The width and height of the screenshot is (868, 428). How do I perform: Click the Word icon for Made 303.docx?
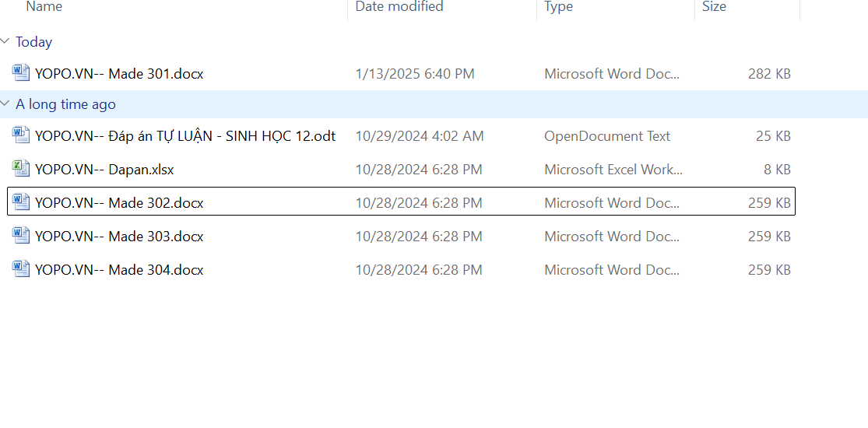[x=21, y=236]
